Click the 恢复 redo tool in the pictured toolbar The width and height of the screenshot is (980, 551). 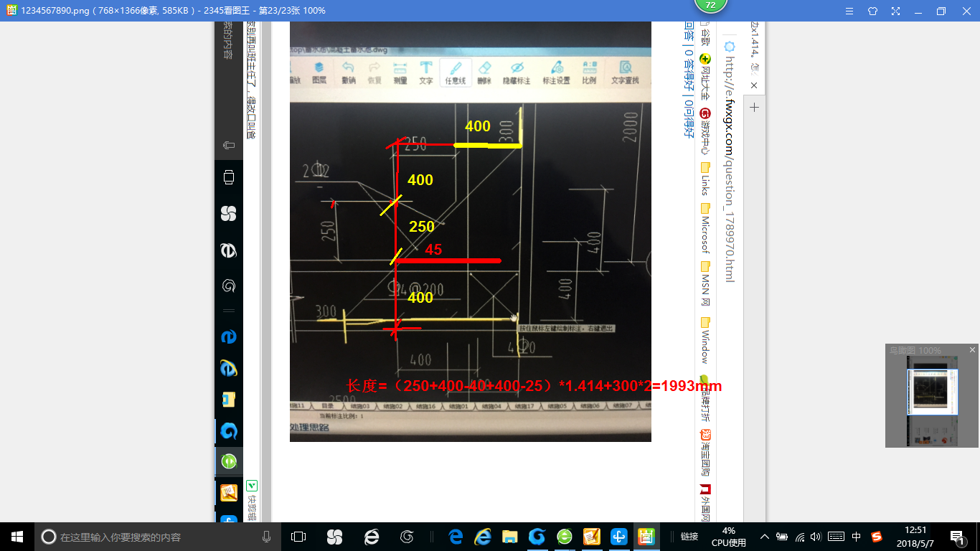(374, 72)
